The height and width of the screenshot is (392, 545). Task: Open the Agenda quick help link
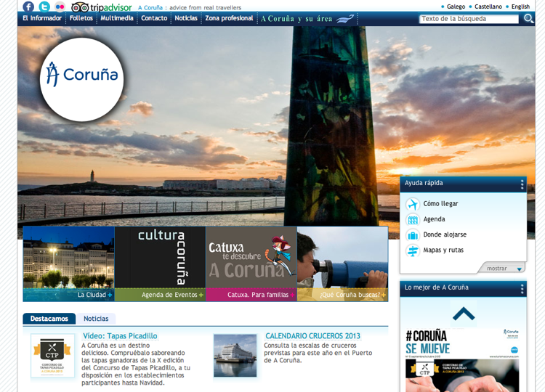tap(434, 219)
